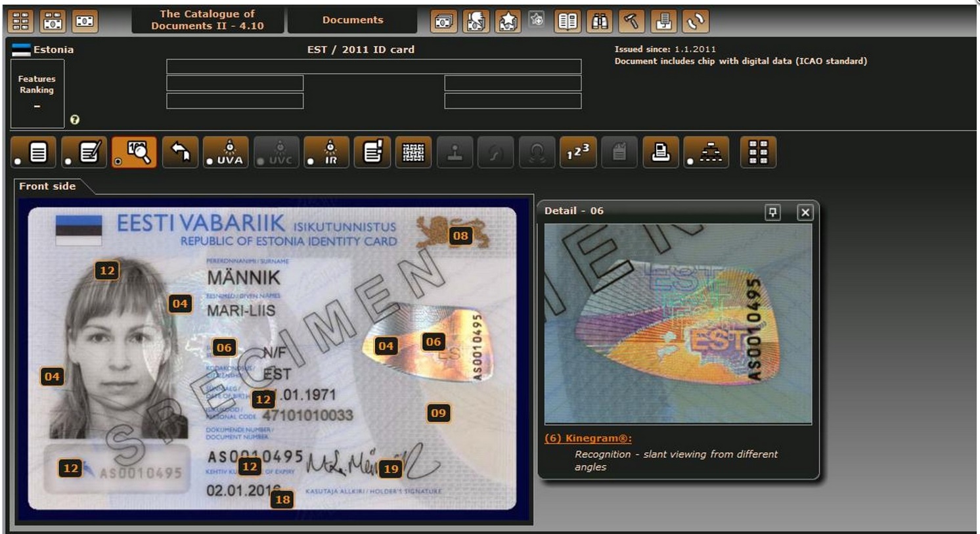Open the text description list icon
Image resolution: width=980 pixels, height=534 pixels.
coord(33,152)
